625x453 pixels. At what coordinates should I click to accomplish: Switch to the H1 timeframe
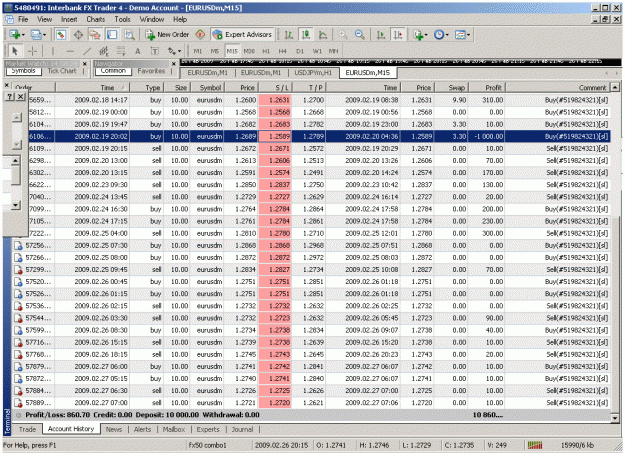pyautogui.click(x=266, y=51)
